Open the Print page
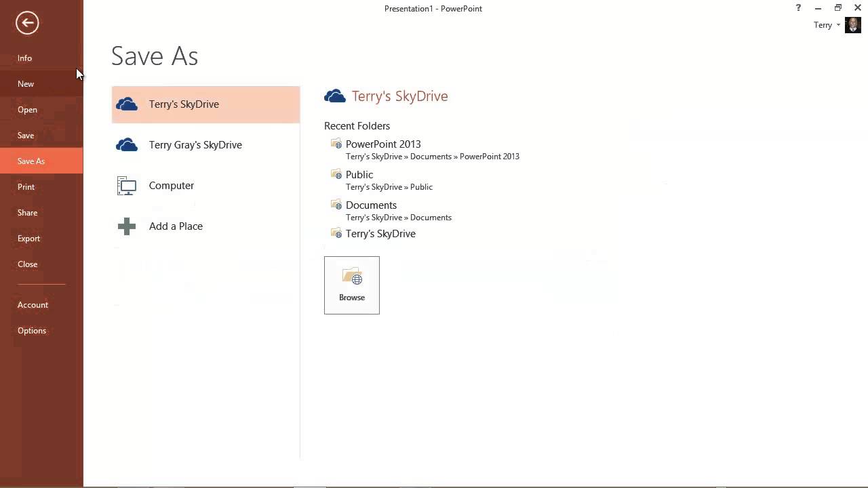Image resolution: width=868 pixels, height=488 pixels. click(41, 187)
